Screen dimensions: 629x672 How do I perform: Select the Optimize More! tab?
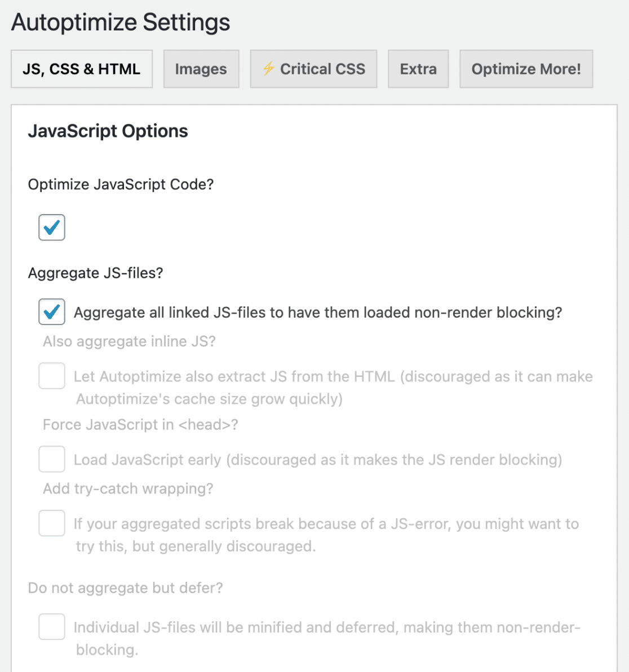pyautogui.click(x=526, y=69)
